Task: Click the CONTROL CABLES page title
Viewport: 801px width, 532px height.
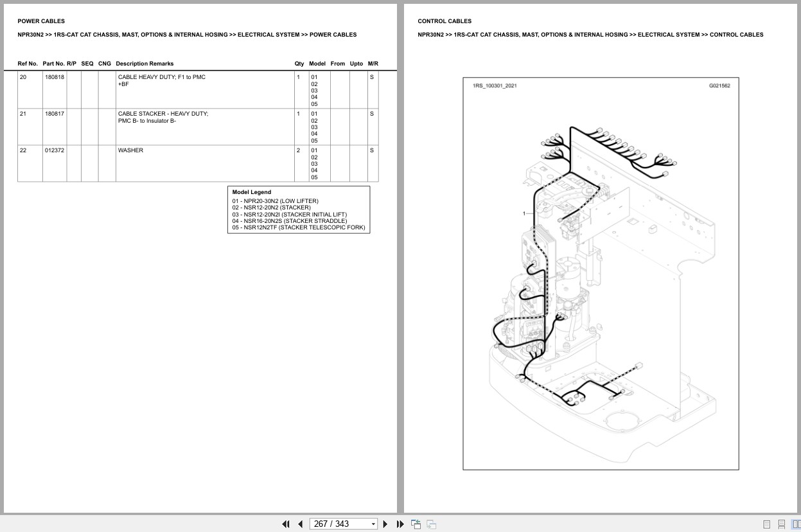Action: click(x=445, y=21)
